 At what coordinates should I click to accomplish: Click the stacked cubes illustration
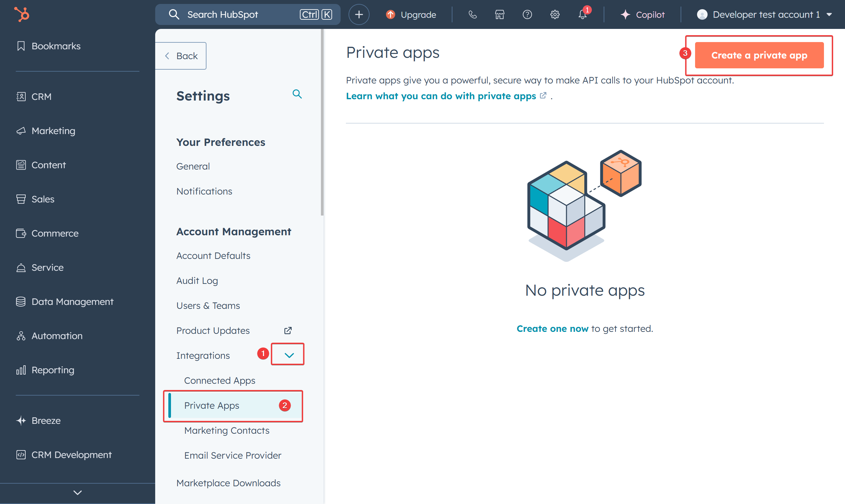tap(584, 205)
